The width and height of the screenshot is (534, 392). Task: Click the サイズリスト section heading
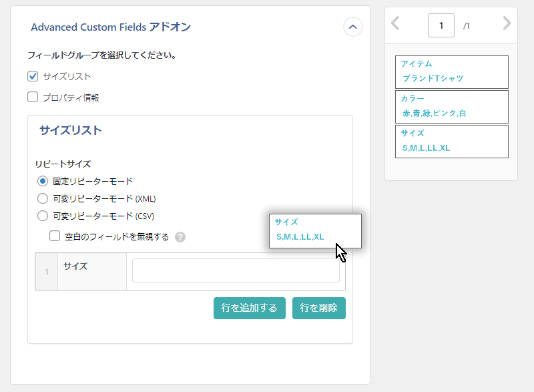coord(71,130)
